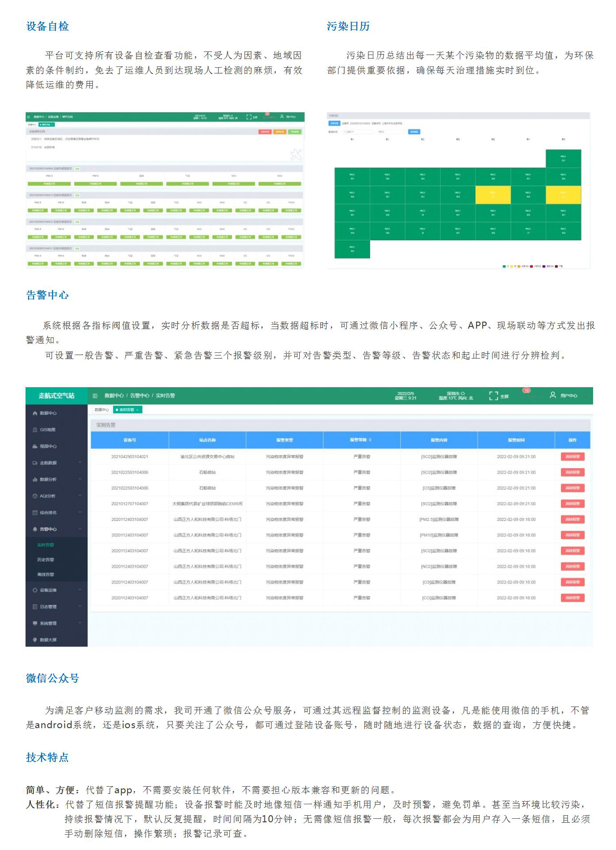The height and width of the screenshot is (850, 616).
Task: Click the 告警中心 bell icon in sidebar
Action: click(35, 529)
